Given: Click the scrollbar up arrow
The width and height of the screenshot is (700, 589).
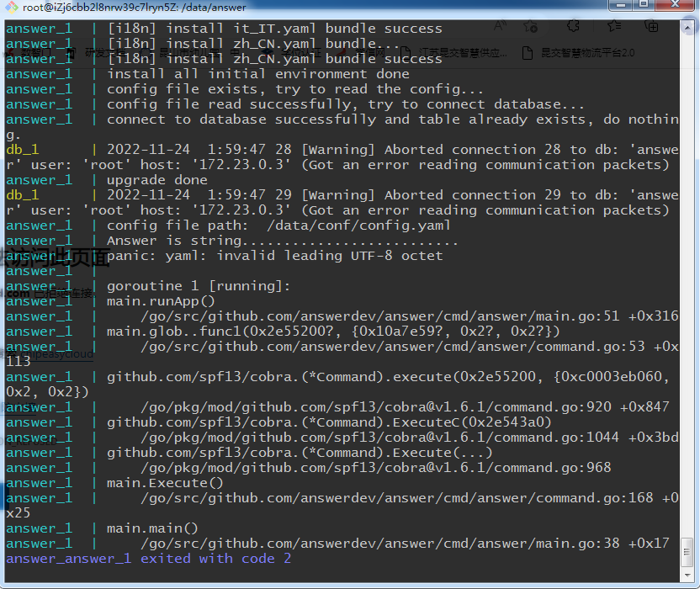Looking at the screenshot, I should point(687,28).
